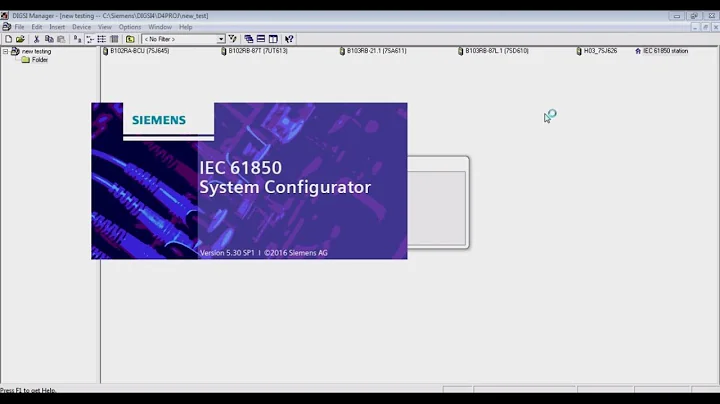This screenshot has width=720, height=404.
Task: Minimize the inner project document window
Action: point(695,28)
